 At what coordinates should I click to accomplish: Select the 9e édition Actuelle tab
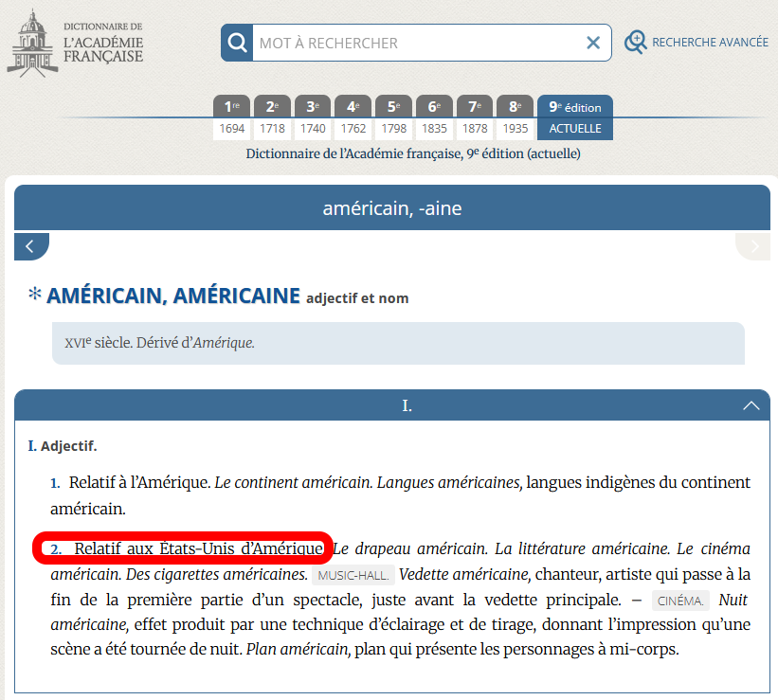[x=575, y=117]
